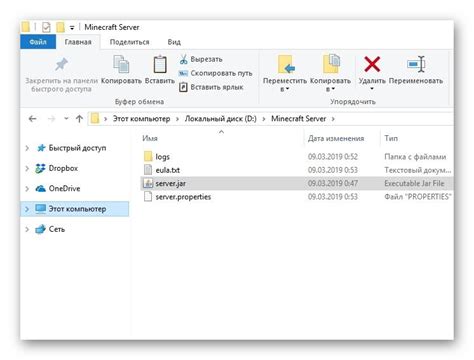
Task: Expand Этот компьютер tree node
Action: click(x=27, y=209)
